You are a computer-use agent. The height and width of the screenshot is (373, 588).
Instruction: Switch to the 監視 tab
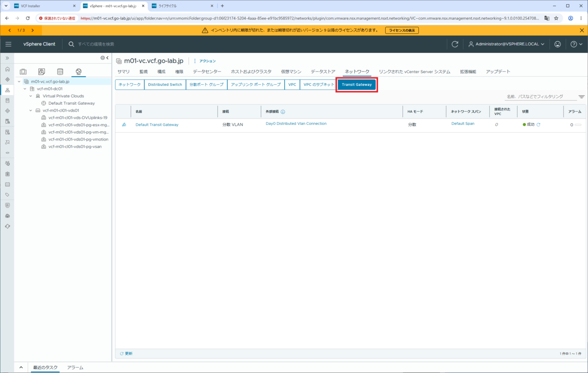coord(144,71)
